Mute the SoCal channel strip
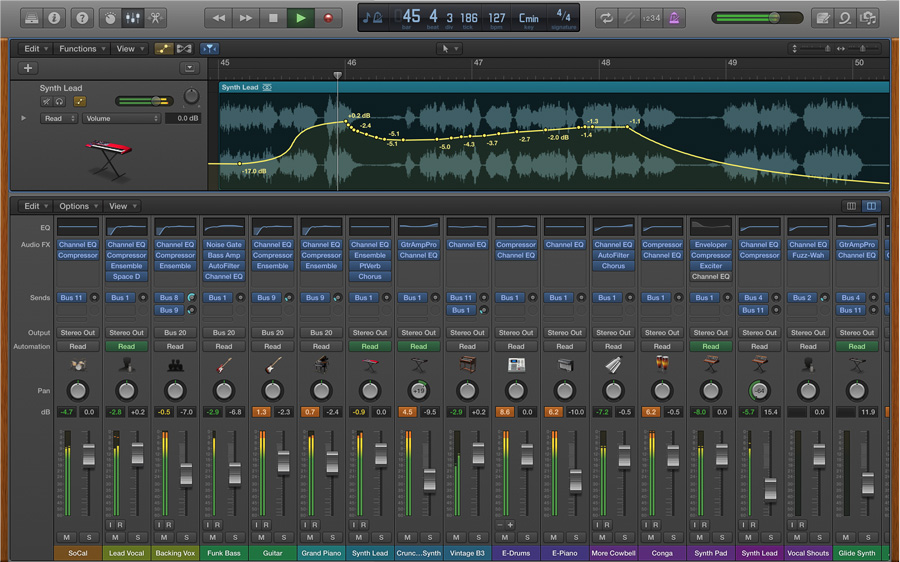Image resolution: width=900 pixels, height=562 pixels. pos(66,537)
